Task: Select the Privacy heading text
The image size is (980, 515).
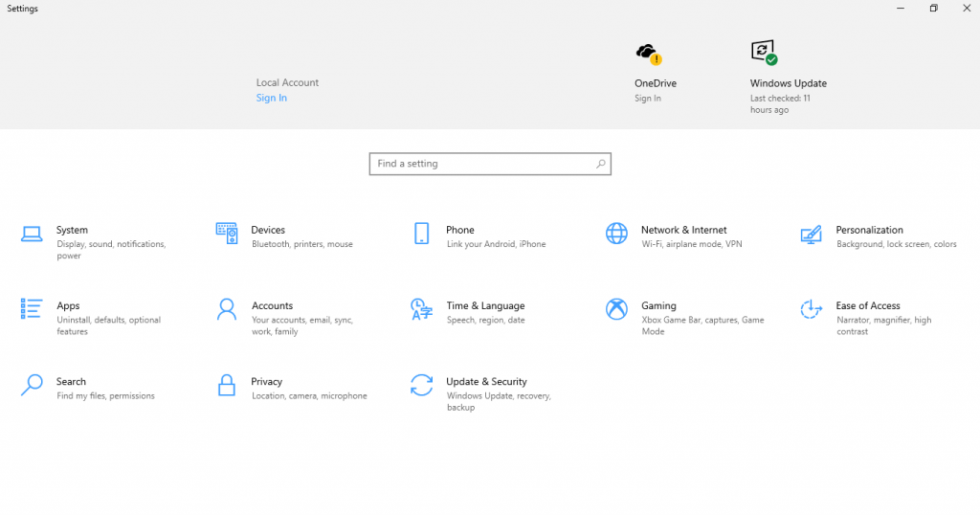Action: click(x=267, y=381)
